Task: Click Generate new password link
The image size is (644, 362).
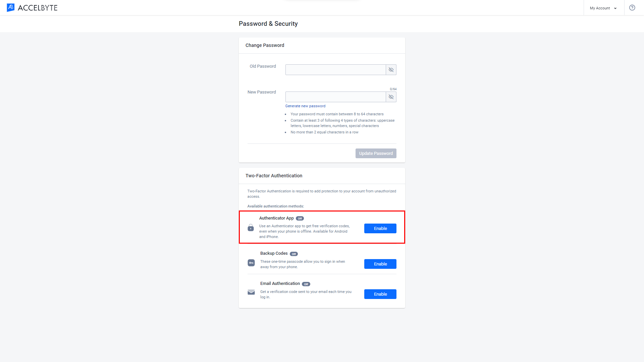Action: (x=305, y=106)
